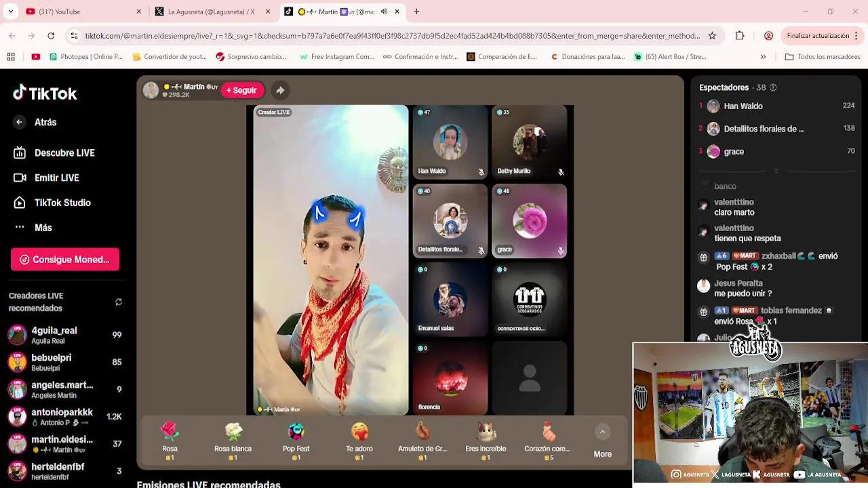Send the Te adoro gift
This screenshot has width=868, height=488.
(359, 441)
